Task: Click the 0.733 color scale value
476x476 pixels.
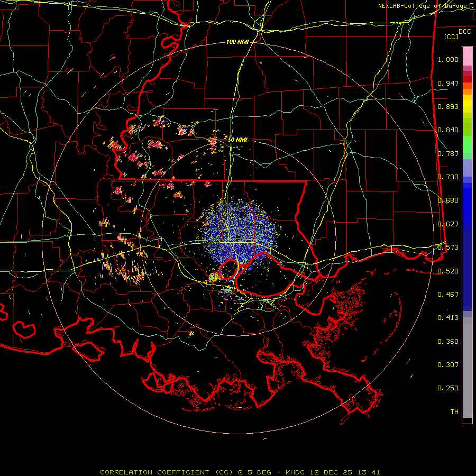Action: pos(448,177)
